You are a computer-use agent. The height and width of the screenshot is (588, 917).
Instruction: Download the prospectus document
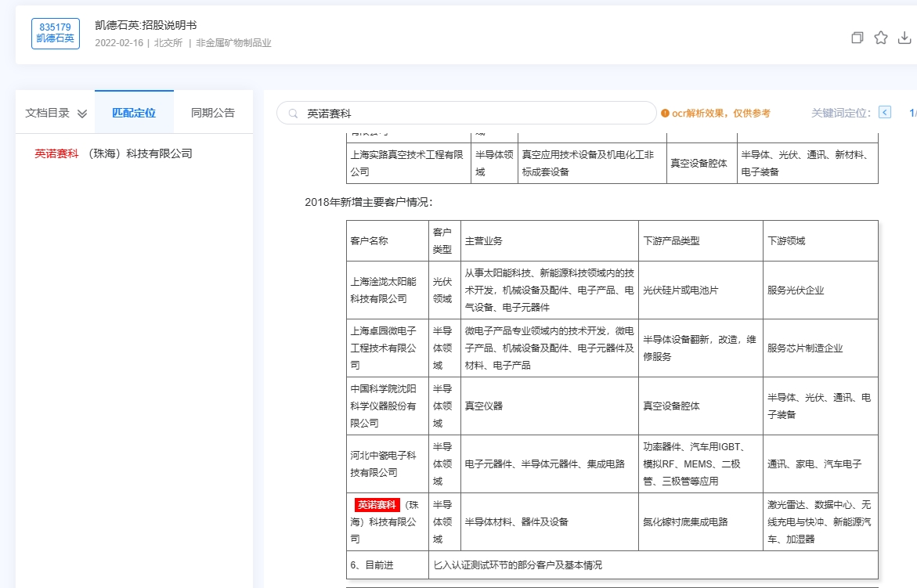click(x=904, y=38)
